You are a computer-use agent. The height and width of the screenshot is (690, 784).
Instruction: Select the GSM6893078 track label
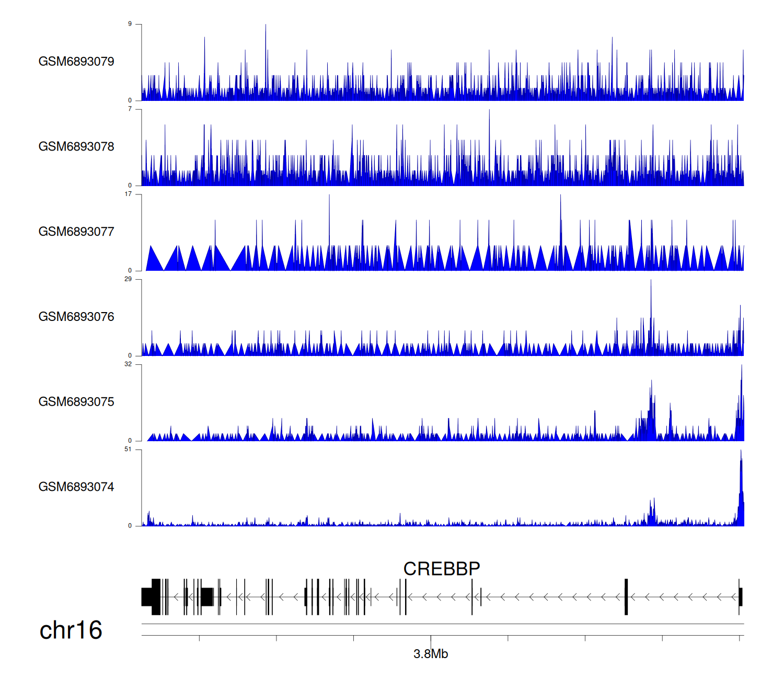(76, 147)
